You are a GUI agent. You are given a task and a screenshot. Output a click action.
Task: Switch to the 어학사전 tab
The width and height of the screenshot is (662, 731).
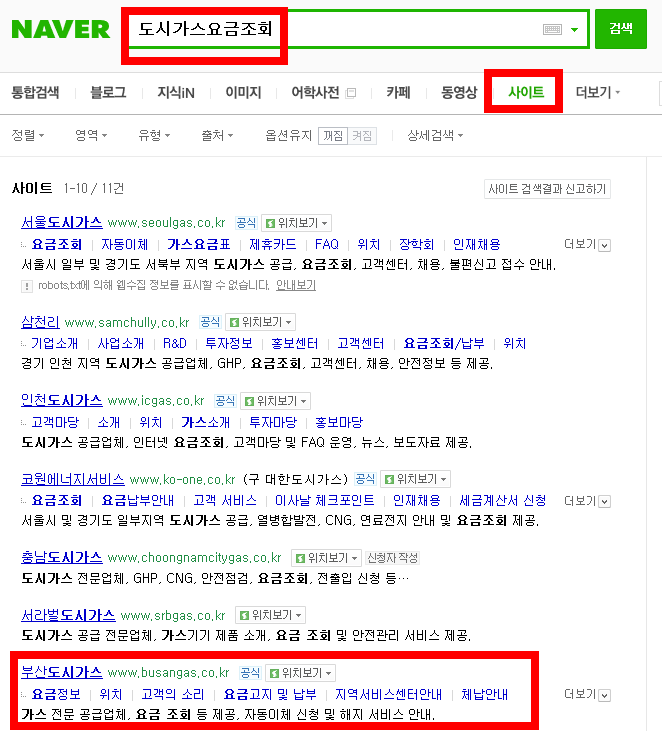pyautogui.click(x=315, y=92)
